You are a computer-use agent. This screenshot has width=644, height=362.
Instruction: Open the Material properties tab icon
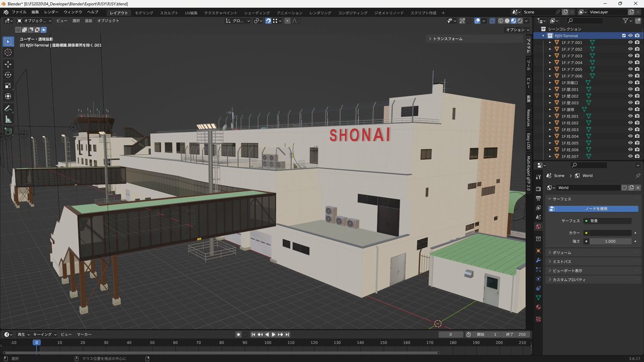click(538, 307)
